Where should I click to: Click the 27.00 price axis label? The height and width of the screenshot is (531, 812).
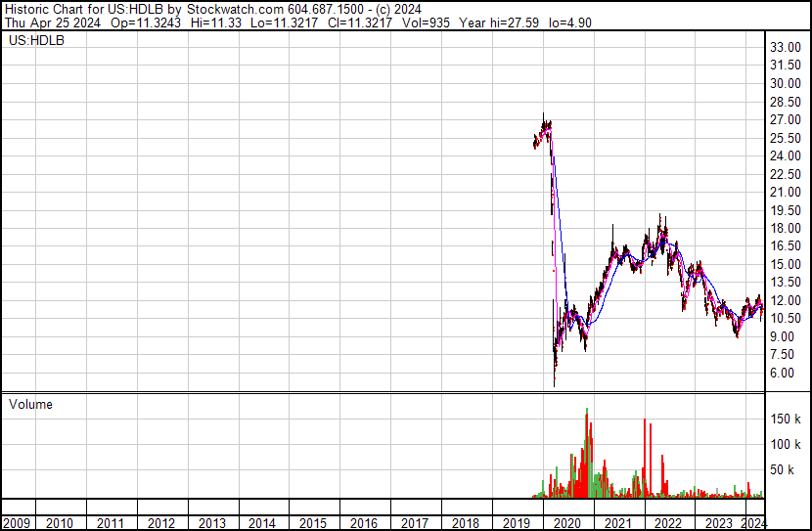point(786,119)
